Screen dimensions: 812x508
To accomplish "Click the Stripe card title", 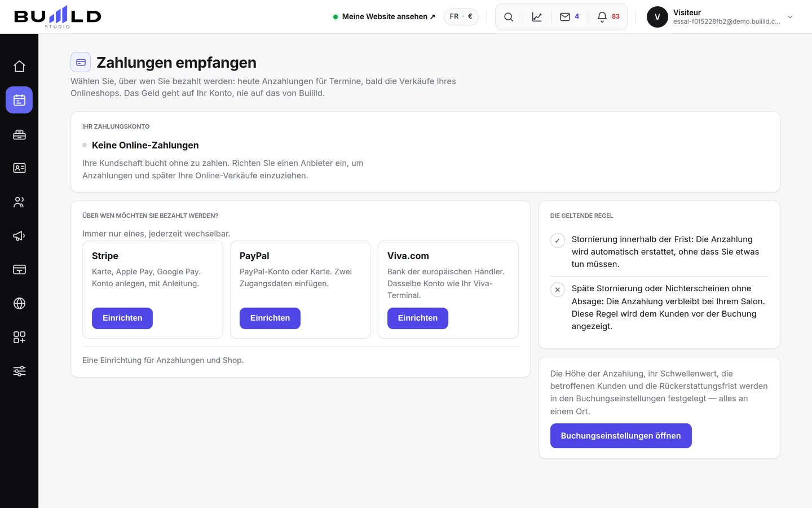I will point(105,256).
